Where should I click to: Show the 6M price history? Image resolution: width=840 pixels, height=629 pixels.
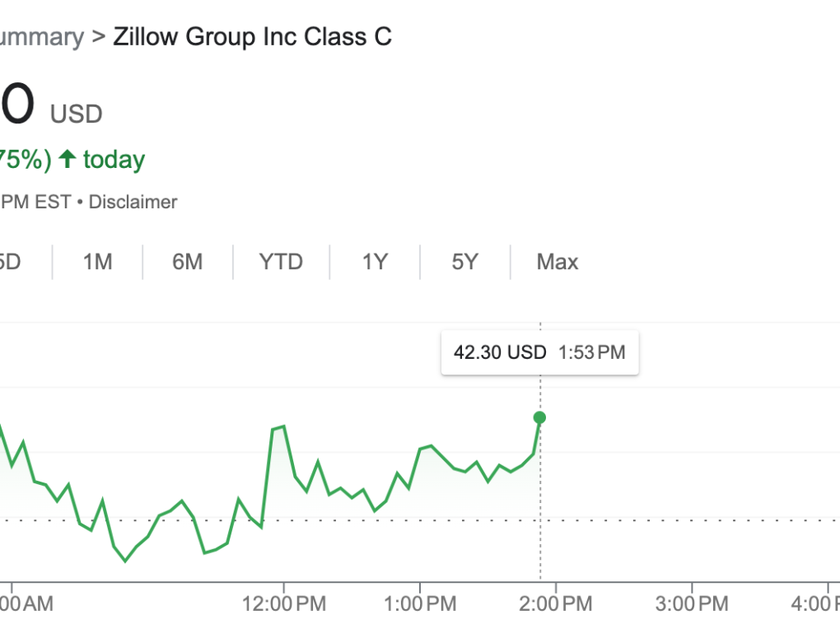[x=188, y=262]
